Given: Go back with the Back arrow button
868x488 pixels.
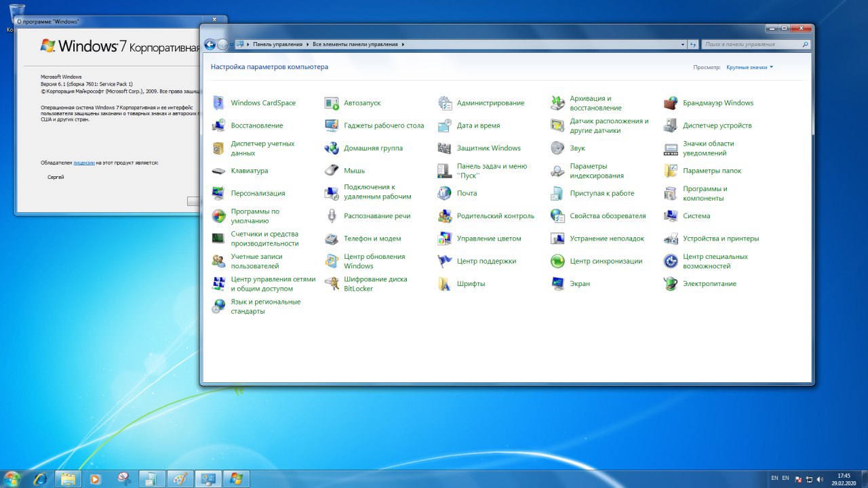Looking at the screenshot, I should click(x=210, y=45).
